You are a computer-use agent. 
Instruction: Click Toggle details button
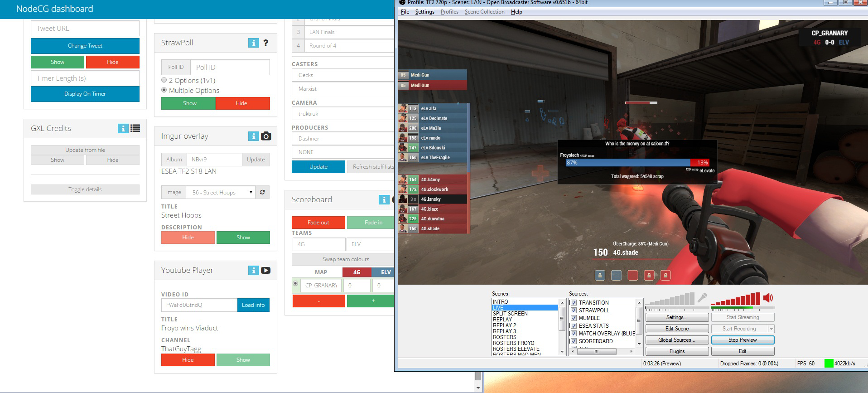click(x=85, y=189)
